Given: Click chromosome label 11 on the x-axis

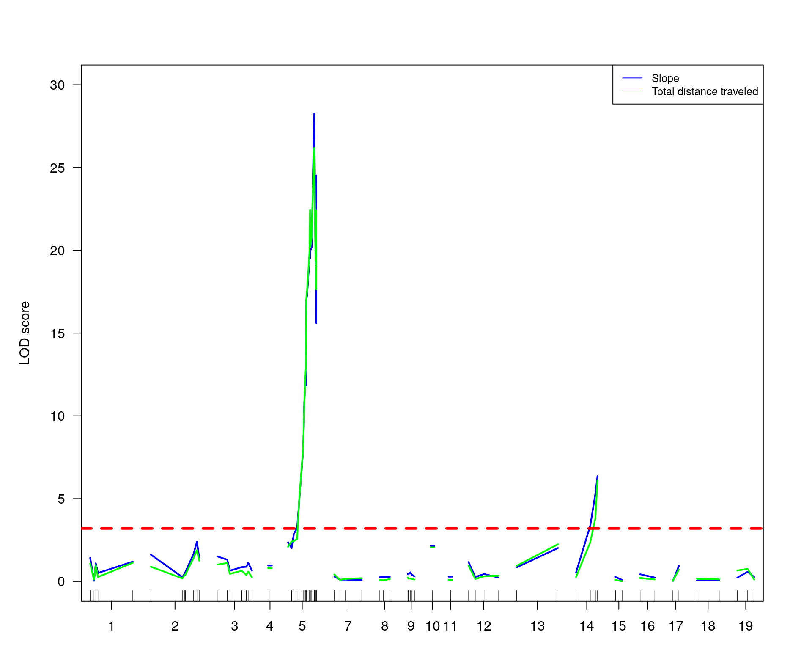Looking at the screenshot, I should tap(450, 626).
